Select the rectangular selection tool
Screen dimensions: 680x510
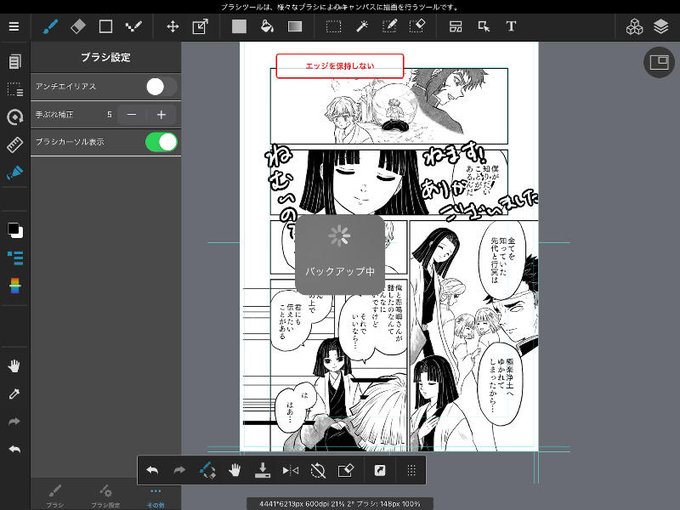point(333,26)
